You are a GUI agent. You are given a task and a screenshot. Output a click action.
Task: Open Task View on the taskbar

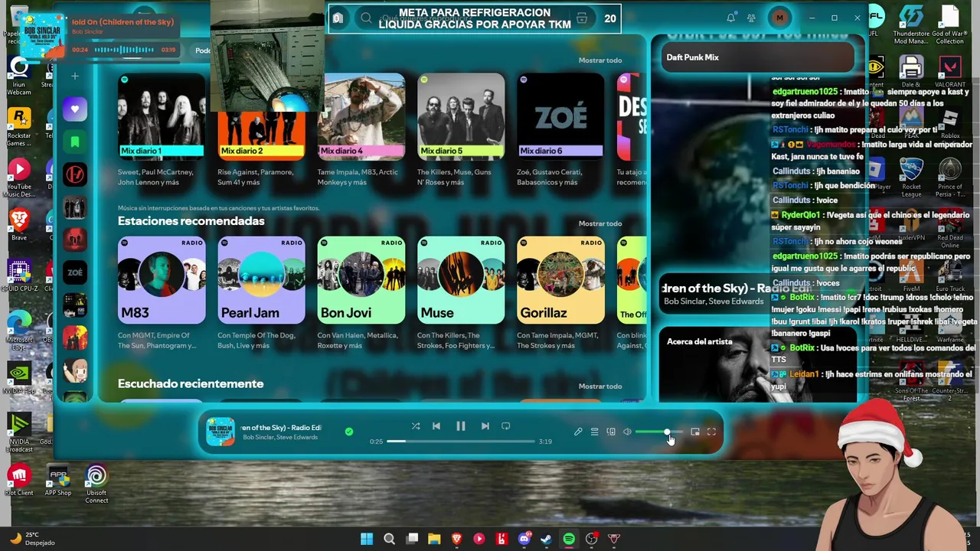pyautogui.click(x=412, y=539)
